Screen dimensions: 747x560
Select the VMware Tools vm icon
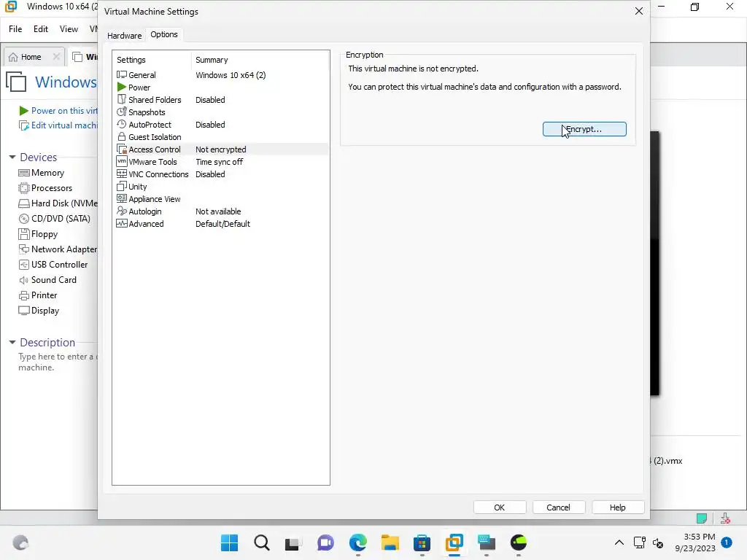pos(122,161)
